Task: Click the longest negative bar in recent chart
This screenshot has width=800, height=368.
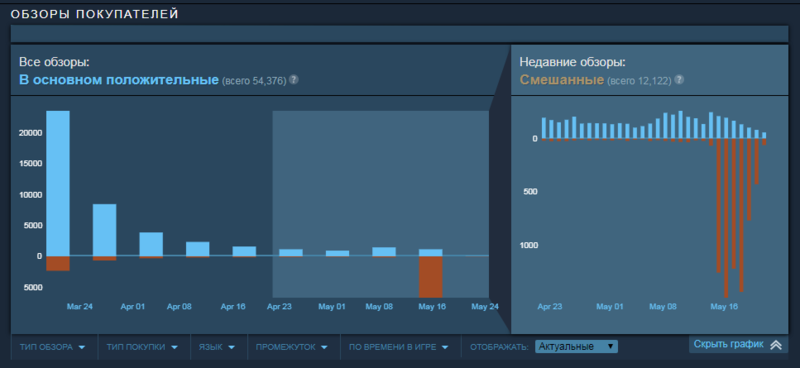Action: click(x=726, y=218)
